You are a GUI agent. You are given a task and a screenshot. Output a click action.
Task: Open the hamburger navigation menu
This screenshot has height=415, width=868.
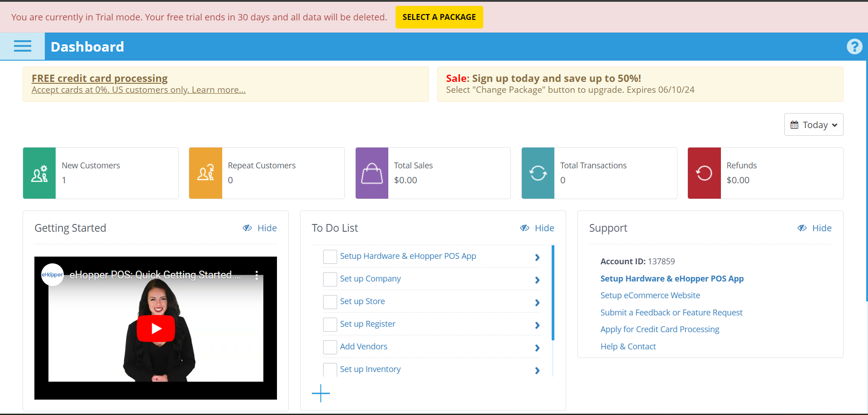(23, 46)
